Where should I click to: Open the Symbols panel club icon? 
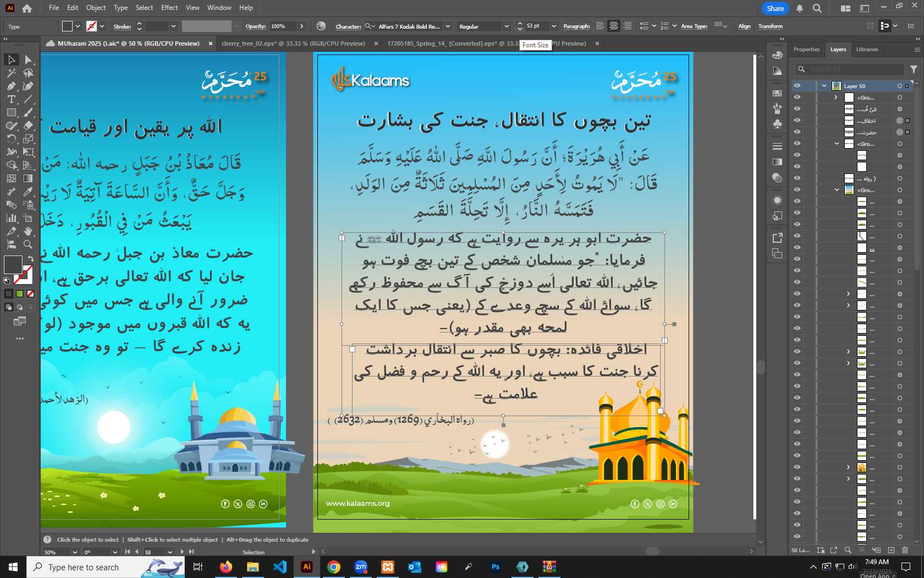click(777, 124)
